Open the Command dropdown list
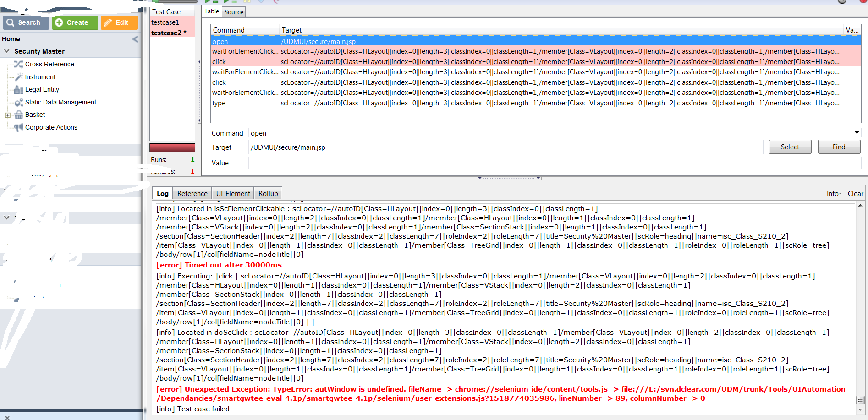 coord(856,133)
